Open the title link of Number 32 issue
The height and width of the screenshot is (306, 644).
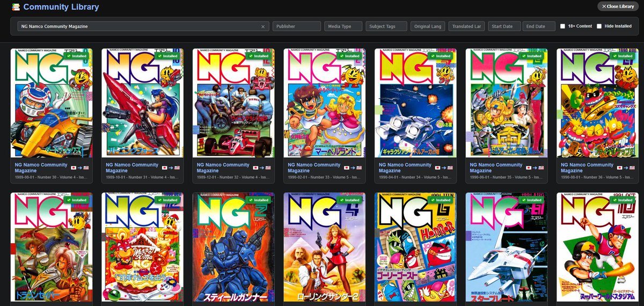pos(223,167)
